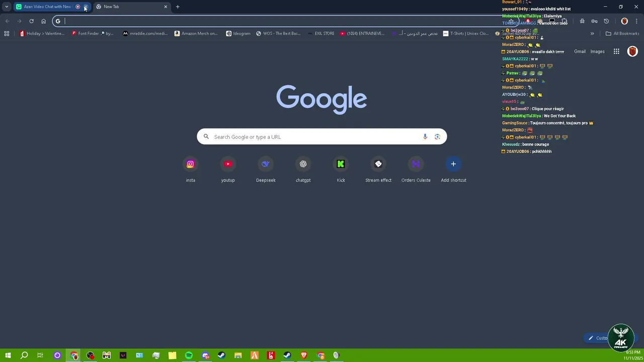
Task: Go back with the back arrow
Action: point(7,21)
